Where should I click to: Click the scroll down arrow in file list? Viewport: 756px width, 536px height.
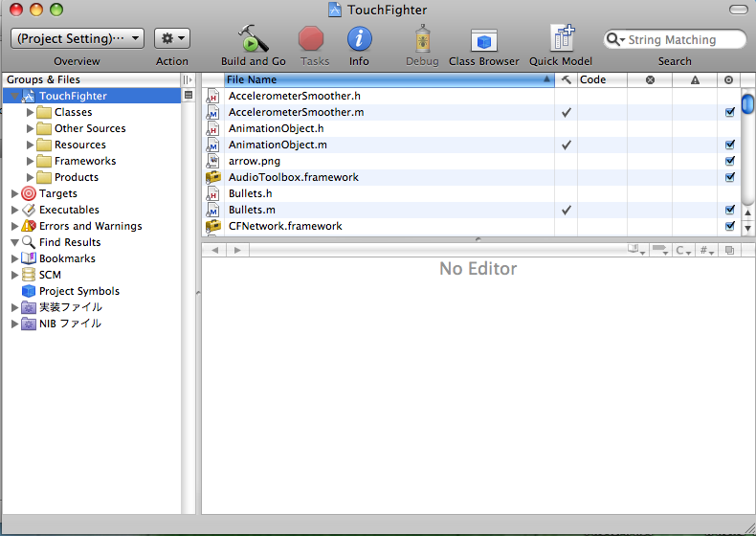tap(747, 228)
